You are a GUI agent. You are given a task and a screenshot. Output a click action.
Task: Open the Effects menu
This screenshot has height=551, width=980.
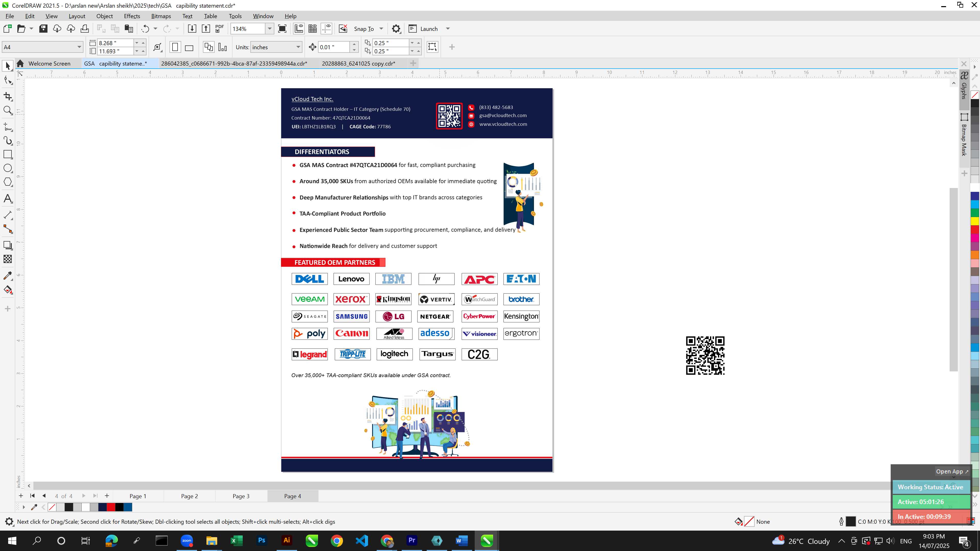tap(132, 16)
